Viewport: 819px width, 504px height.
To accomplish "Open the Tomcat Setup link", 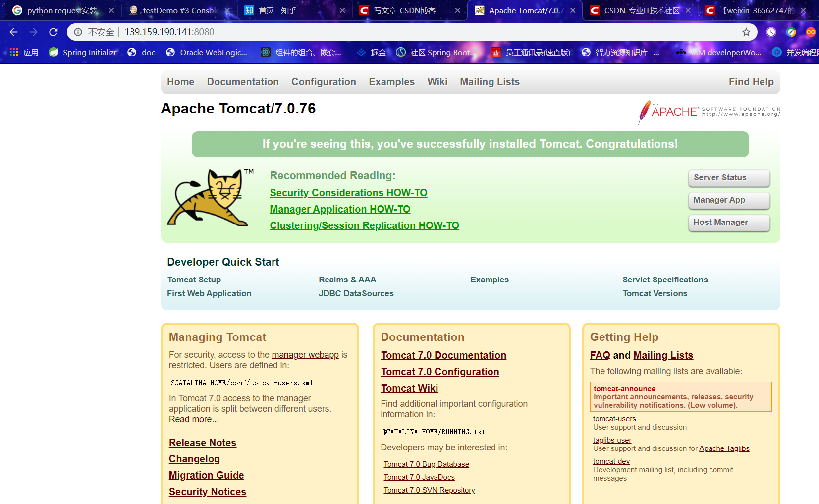I will (194, 280).
